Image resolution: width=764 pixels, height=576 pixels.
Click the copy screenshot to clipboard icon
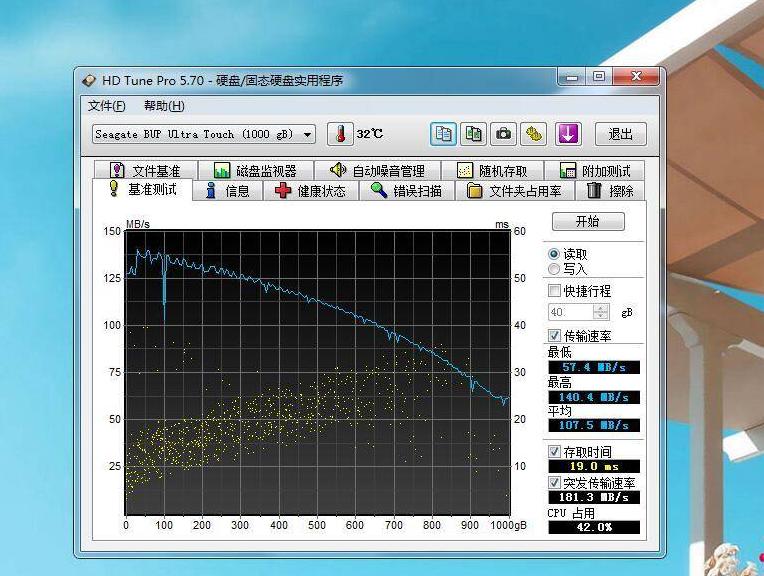tap(473, 134)
